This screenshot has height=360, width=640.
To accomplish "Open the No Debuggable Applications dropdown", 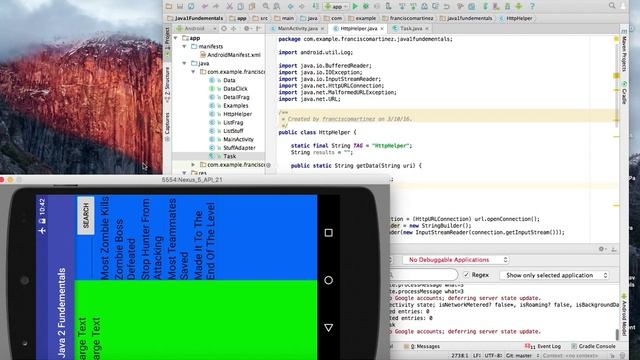I will click(x=456, y=260).
